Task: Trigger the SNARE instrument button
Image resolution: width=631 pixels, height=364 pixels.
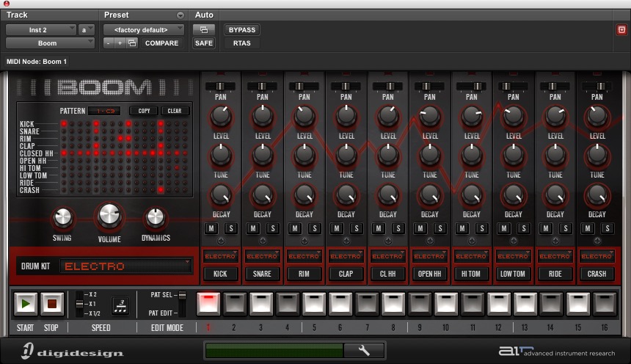Action: (262, 274)
